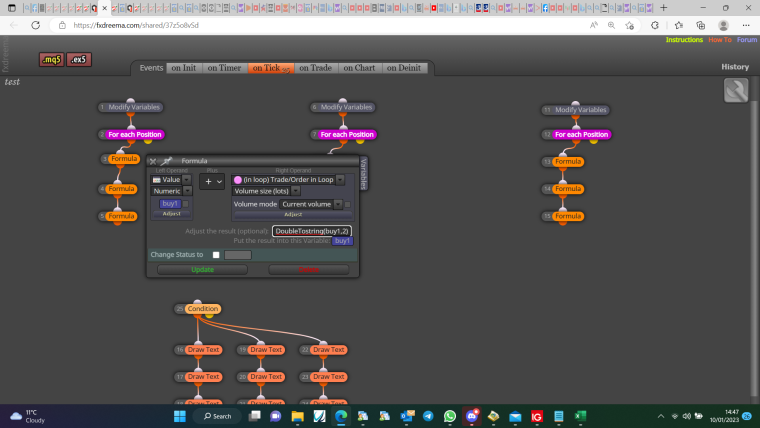The height and width of the screenshot is (428, 760).
Task: Tick the checkbox beside left operand buy1
Action: pos(185,204)
